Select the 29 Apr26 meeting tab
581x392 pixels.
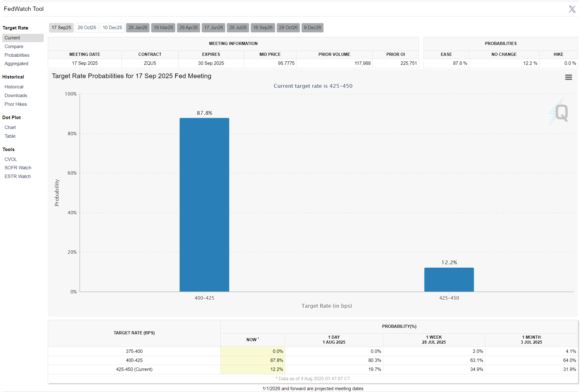click(188, 28)
